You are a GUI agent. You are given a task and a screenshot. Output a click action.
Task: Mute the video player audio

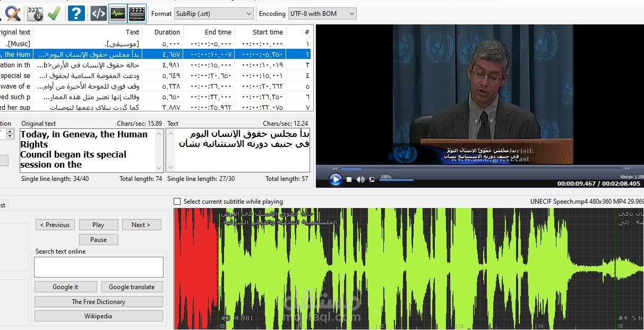tap(360, 180)
